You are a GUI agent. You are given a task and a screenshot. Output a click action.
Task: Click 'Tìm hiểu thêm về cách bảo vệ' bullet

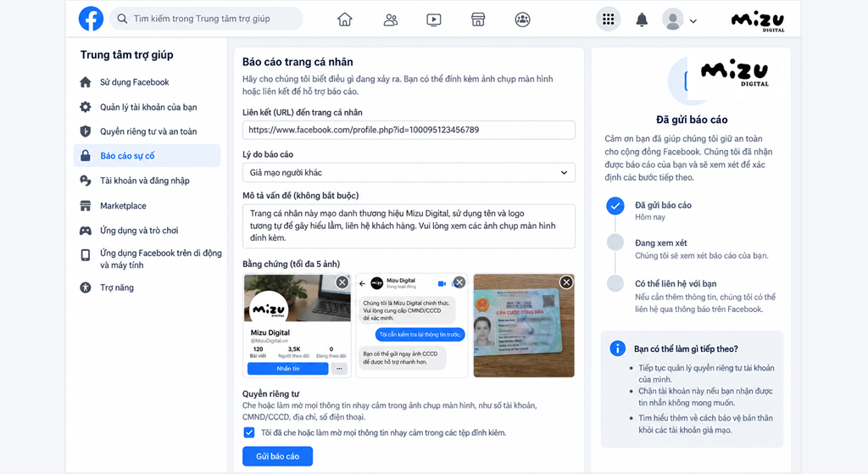tap(705, 424)
